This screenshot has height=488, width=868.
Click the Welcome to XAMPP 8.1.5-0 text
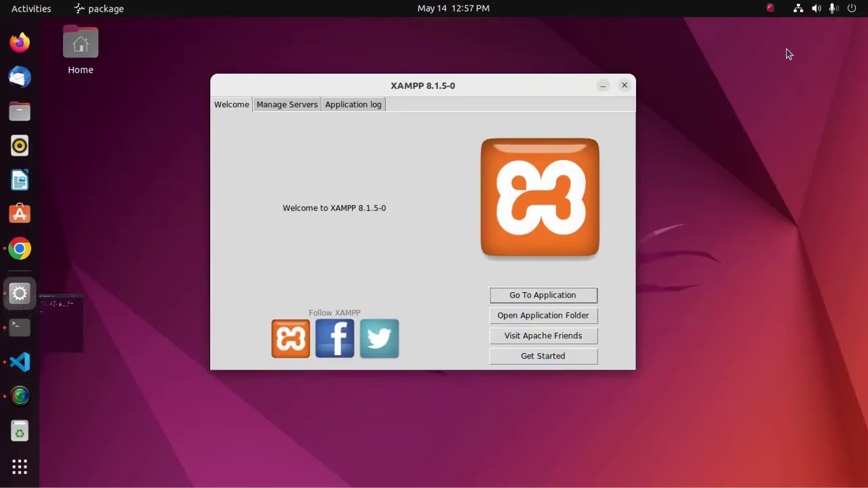pyautogui.click(x=334, y=208)
